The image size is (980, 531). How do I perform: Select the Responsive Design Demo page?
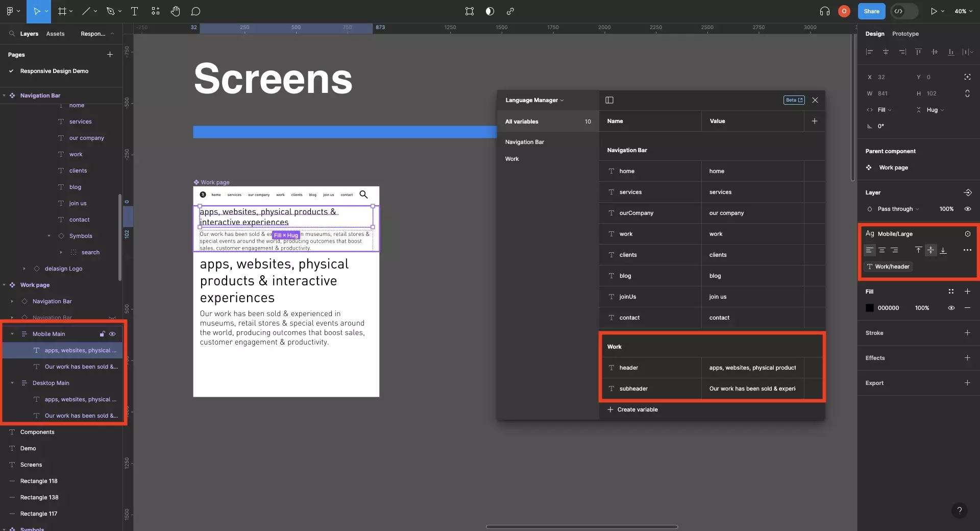coord(54,71)
